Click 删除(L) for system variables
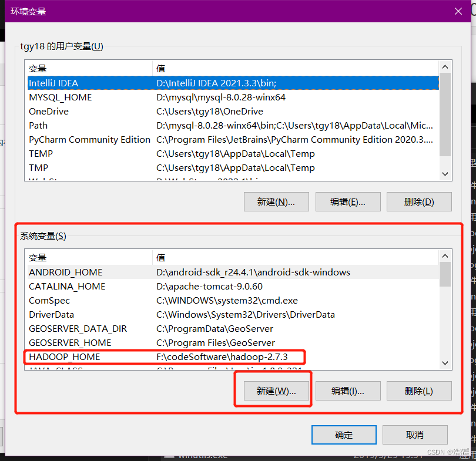This screenshot has width=476, height=461. click(419, 391)
